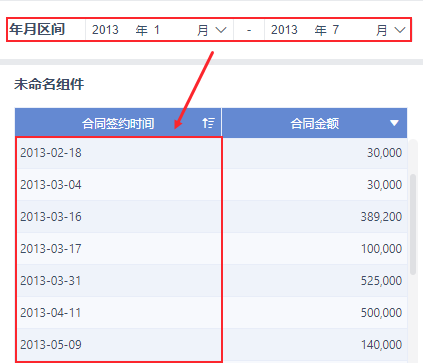Open the 合同金额 column dropdown triangle
Image resolution: width=423 pixels, height=363 pixels.
[394, 123]
